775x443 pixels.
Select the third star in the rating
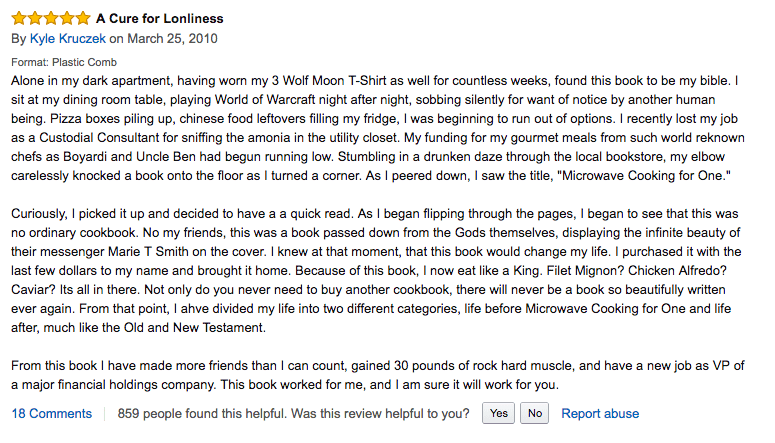51,18
